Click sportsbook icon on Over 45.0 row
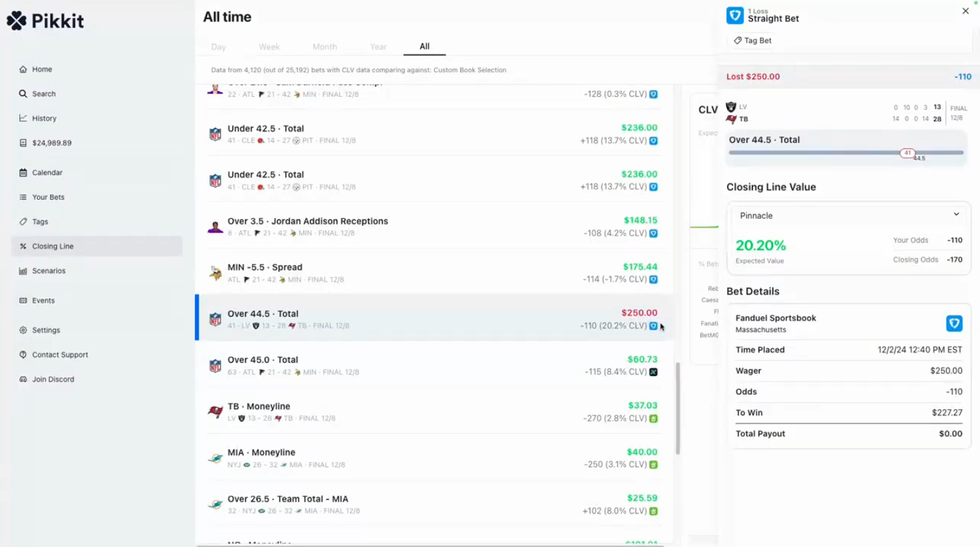980x547 pixels. [654, 372]
